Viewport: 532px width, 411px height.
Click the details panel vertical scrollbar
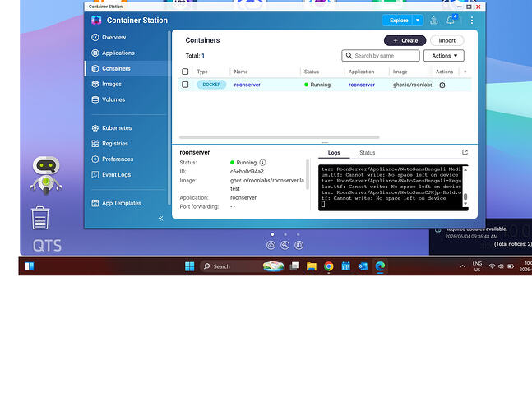tap(308, 174)
